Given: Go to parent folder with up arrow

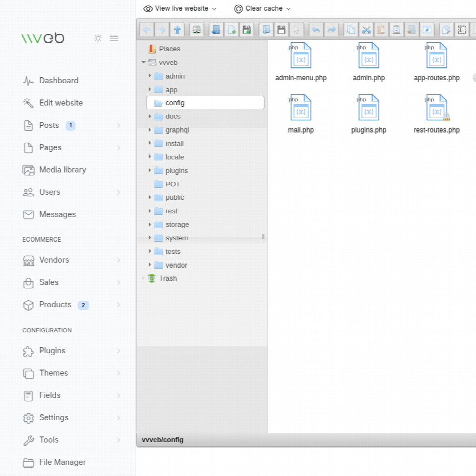Looking at the screenshot, I should (177, 30).
